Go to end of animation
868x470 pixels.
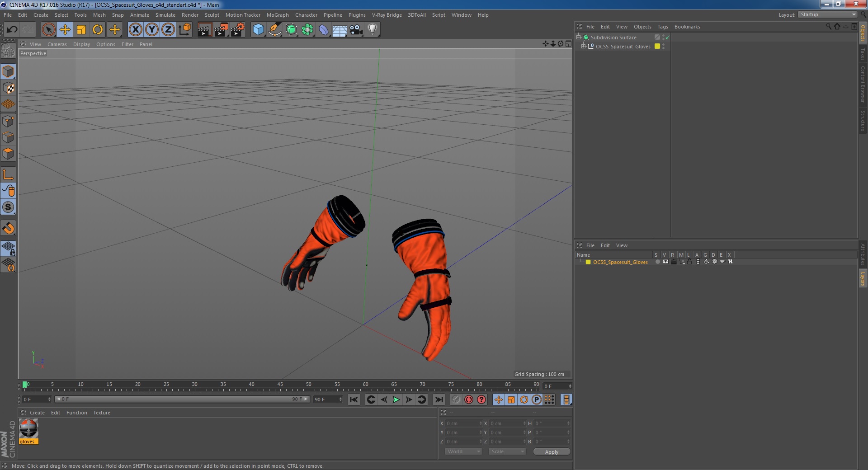pos(439,399)
